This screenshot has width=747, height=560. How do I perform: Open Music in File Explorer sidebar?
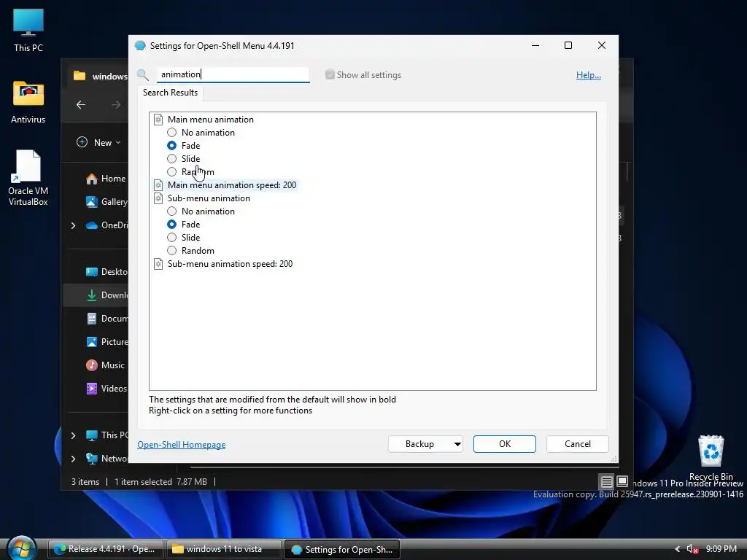click(x=105, y=365)
